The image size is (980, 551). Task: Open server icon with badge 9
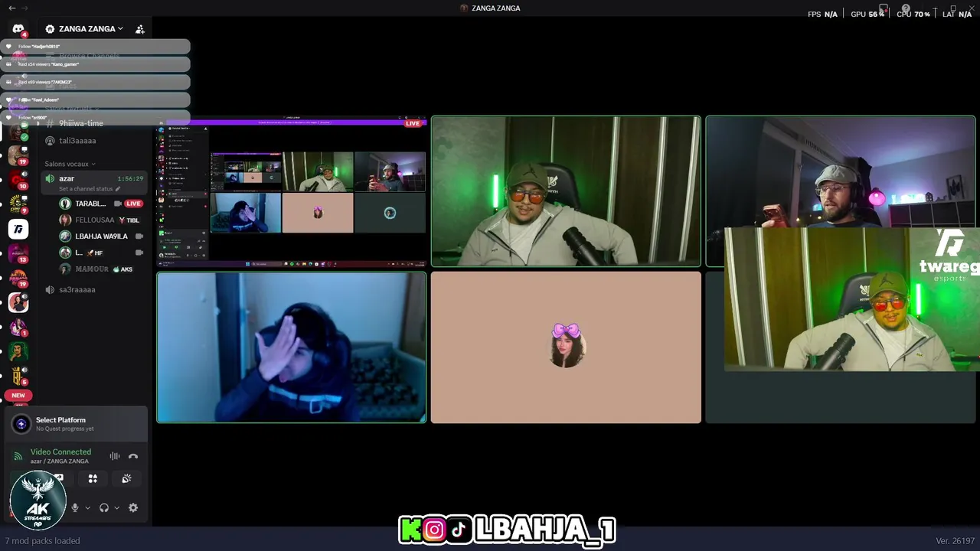[x=18, y=204]
